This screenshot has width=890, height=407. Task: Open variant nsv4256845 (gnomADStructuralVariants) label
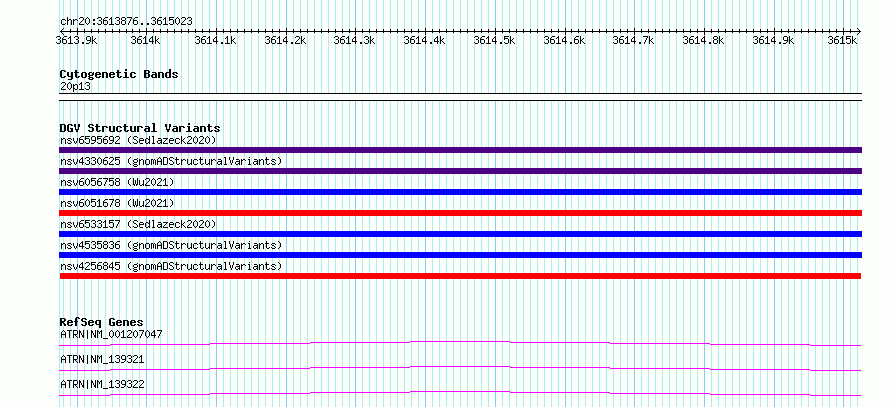click(171, 266)
